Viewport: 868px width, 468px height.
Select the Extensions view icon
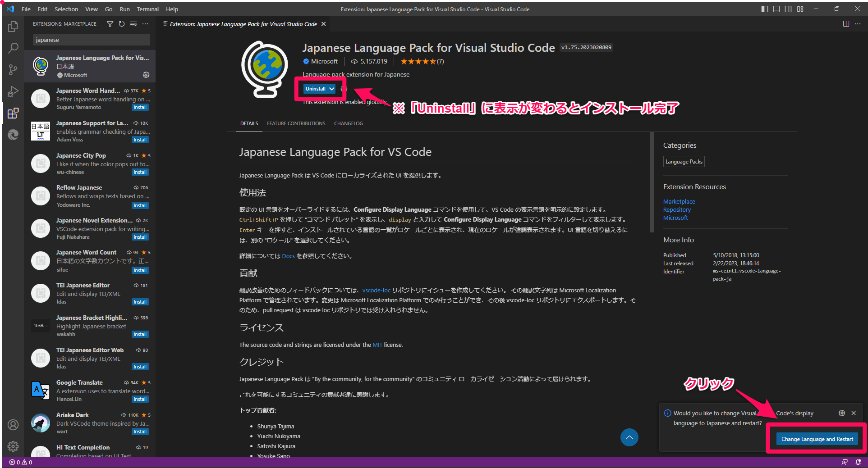pyautogui.click(x=13, y=113)
